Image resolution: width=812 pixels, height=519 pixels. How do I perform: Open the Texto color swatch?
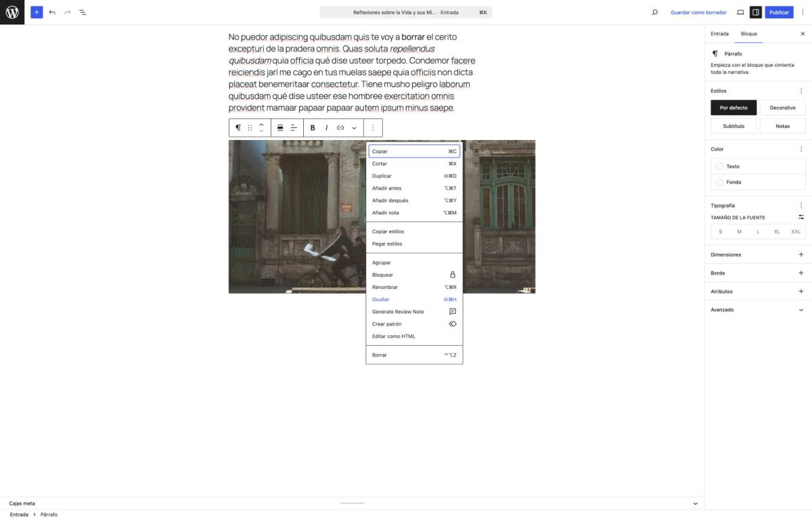(x=720, y=166)
